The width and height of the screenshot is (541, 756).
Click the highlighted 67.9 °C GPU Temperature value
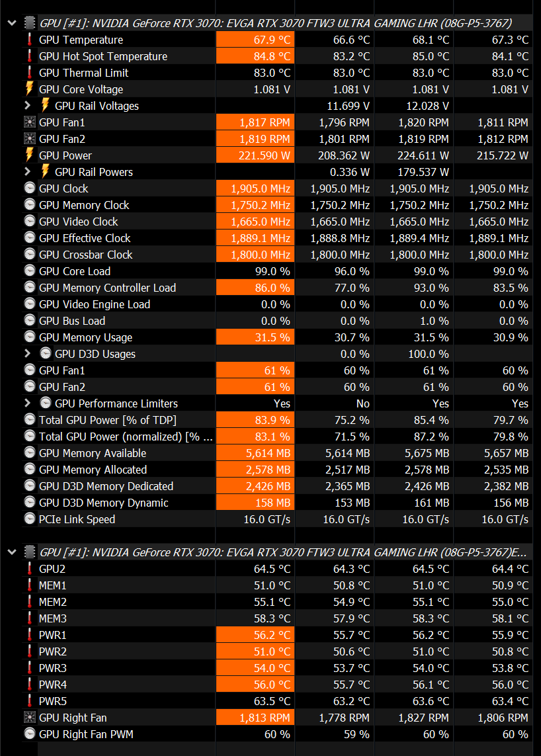coord(255,40)
